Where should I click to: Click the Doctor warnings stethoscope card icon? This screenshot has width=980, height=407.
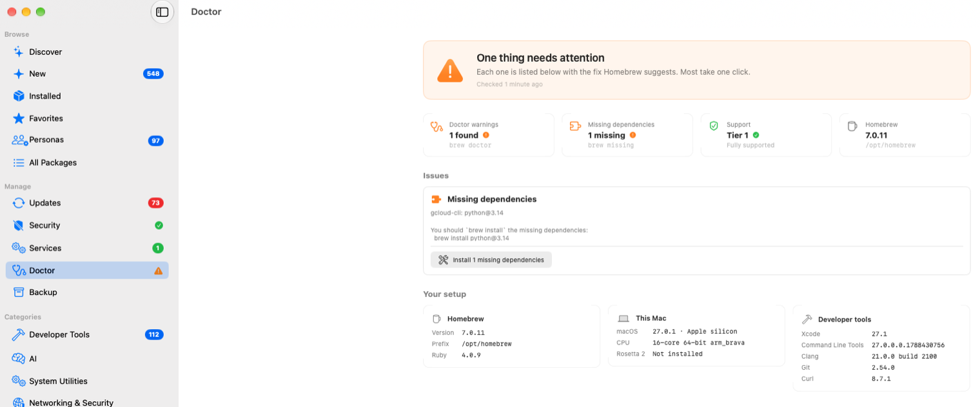(x=436, y=127)
